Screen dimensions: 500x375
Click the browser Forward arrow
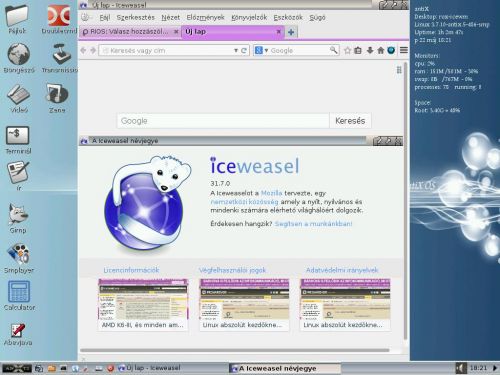click(x=93, y=50)
